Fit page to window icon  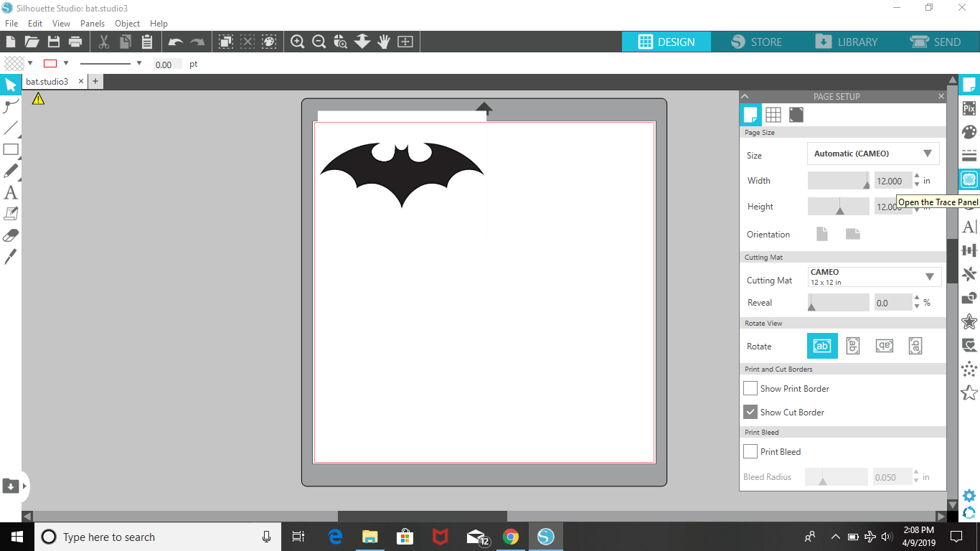point(405,42)
